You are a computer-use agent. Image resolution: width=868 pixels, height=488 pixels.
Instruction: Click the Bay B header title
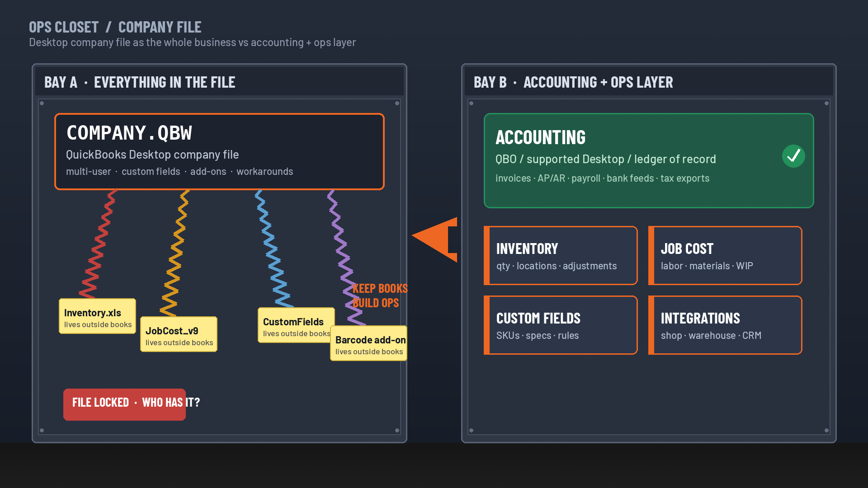click(x=573, y=82)
